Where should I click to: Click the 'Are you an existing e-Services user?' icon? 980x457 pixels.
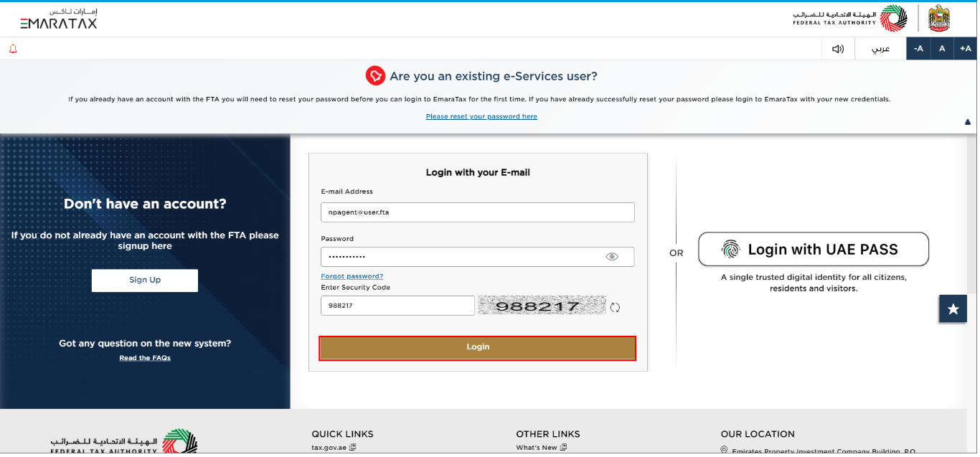tap(376, 75)
